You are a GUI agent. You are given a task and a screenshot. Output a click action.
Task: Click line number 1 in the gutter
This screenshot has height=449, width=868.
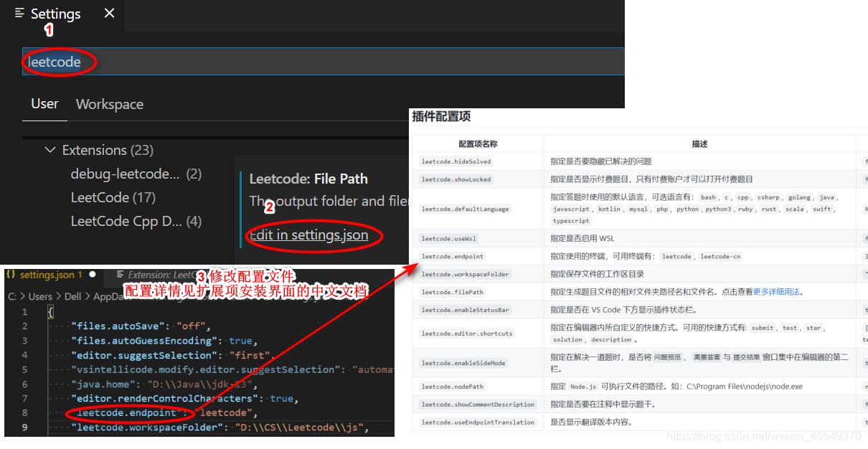24,312
